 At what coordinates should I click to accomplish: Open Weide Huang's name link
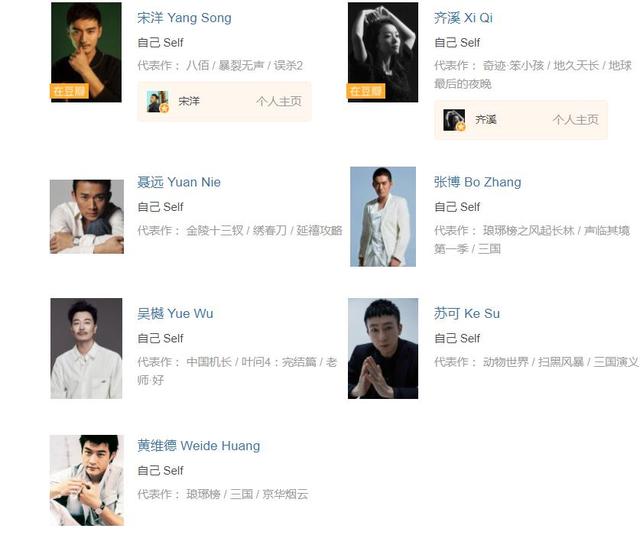[x=198, y=446]
